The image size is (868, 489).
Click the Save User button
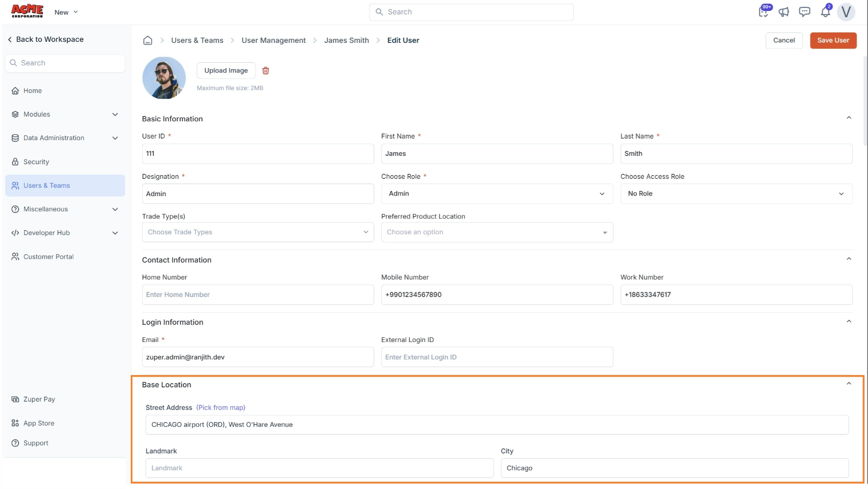point(833,40)
